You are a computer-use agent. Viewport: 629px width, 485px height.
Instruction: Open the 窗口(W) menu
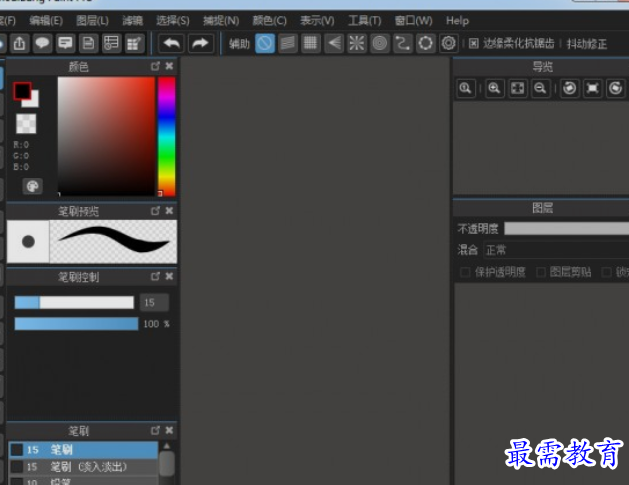pos(413,20)
